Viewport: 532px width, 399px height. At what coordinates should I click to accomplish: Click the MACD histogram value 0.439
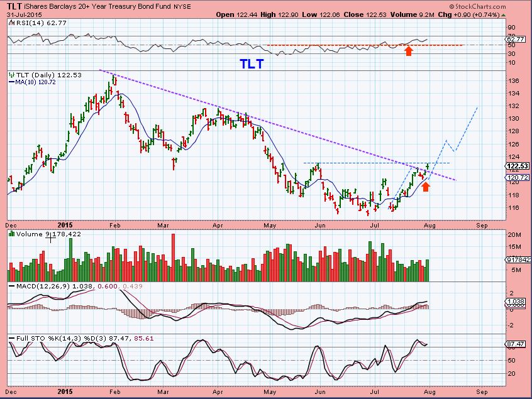coord(133,286)
